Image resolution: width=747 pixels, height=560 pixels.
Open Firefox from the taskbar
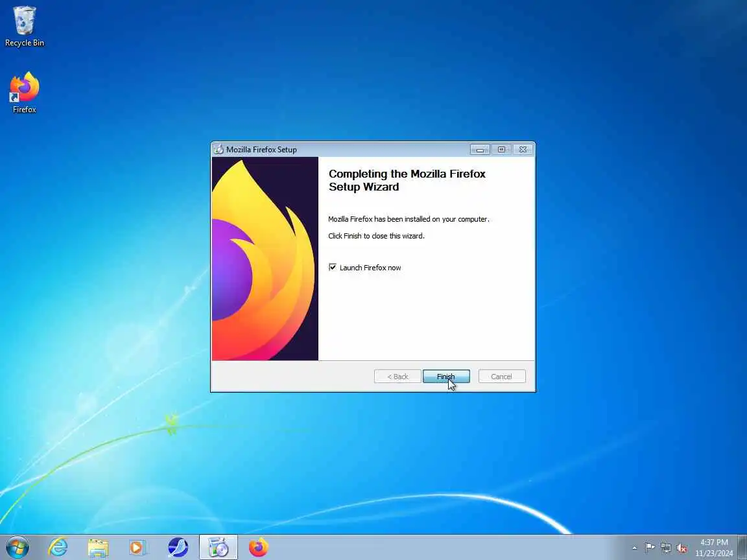258,548
